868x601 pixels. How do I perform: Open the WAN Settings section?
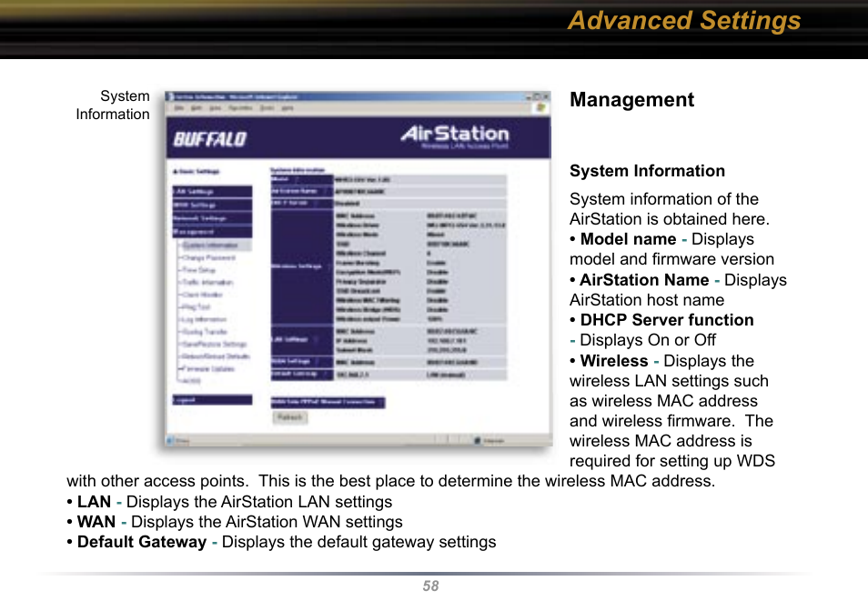tap(212, 205)
